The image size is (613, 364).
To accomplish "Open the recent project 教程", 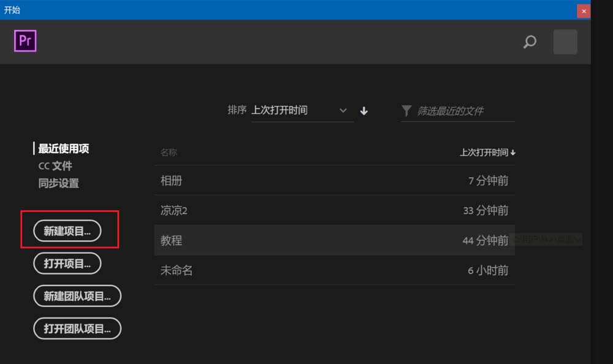I will click(x=334, y=240).
